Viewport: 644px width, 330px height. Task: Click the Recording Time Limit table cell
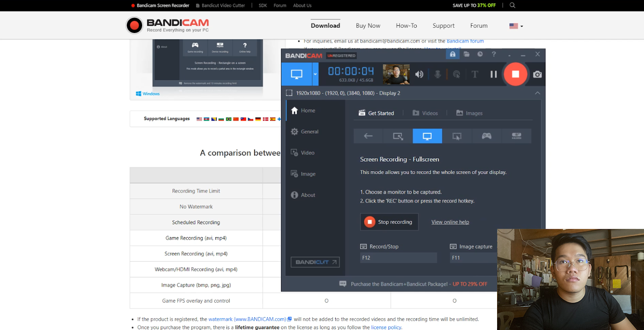(196, 191)
